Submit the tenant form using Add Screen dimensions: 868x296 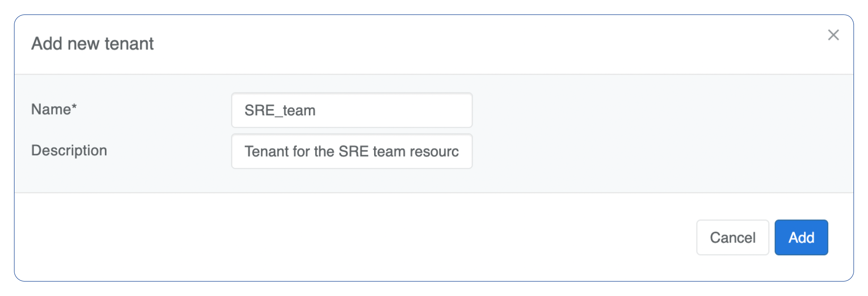tap(801, 238)
